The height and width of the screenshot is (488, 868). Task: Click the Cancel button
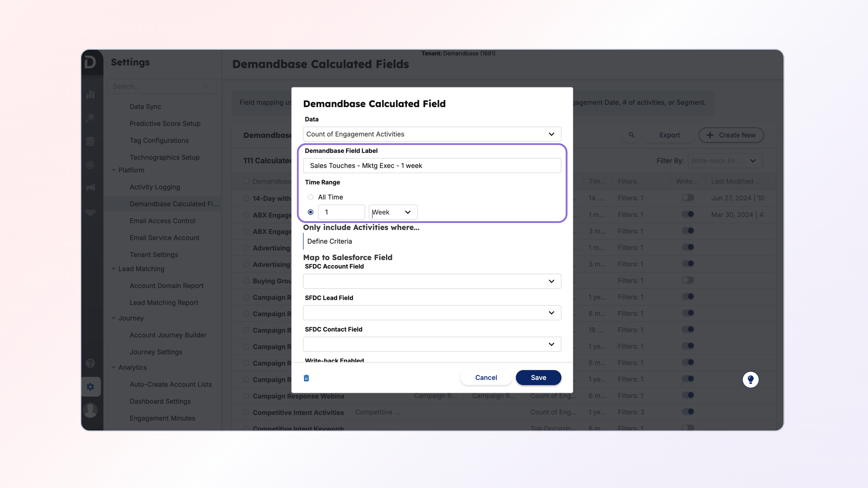pos(486,378)
